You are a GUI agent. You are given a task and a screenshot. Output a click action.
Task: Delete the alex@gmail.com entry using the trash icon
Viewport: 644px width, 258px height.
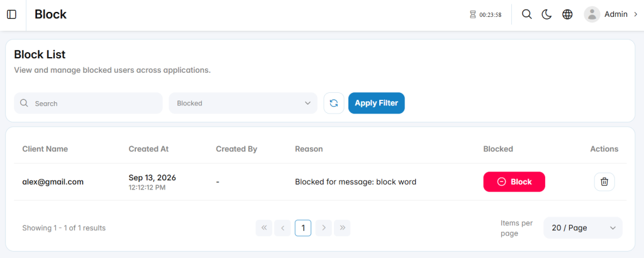point(604,181)
